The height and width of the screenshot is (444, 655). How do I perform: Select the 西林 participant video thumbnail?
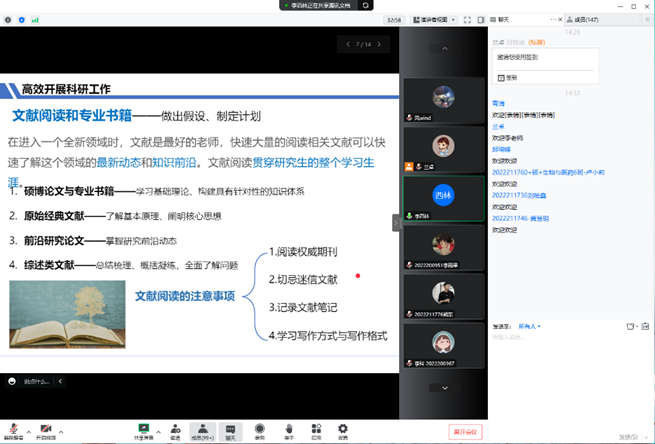443,199
